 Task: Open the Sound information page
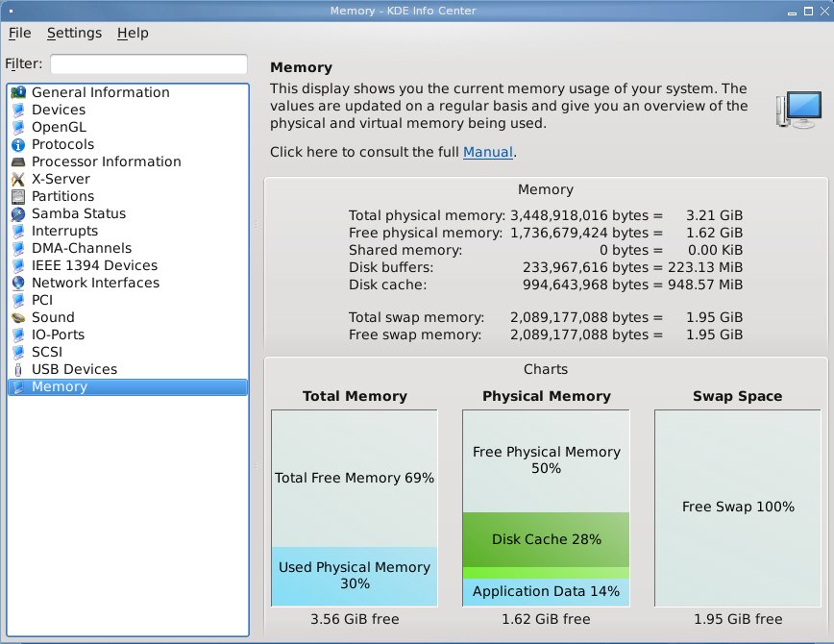tap(53, 317)
